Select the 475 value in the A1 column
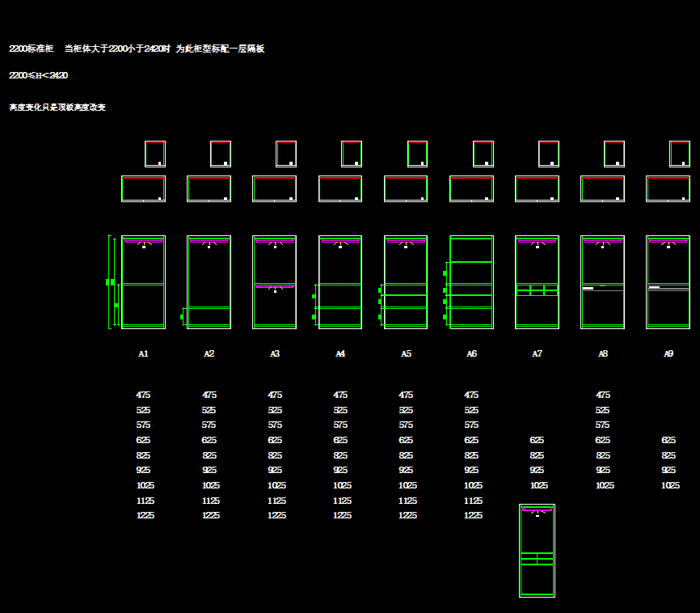700x613 pixels. point(143,395)
